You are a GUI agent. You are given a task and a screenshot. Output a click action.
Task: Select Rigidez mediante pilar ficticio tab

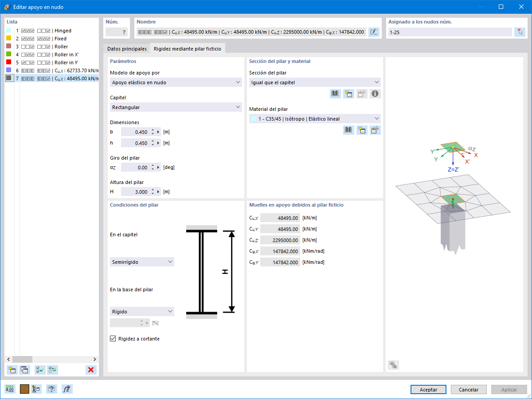point(188,48)
